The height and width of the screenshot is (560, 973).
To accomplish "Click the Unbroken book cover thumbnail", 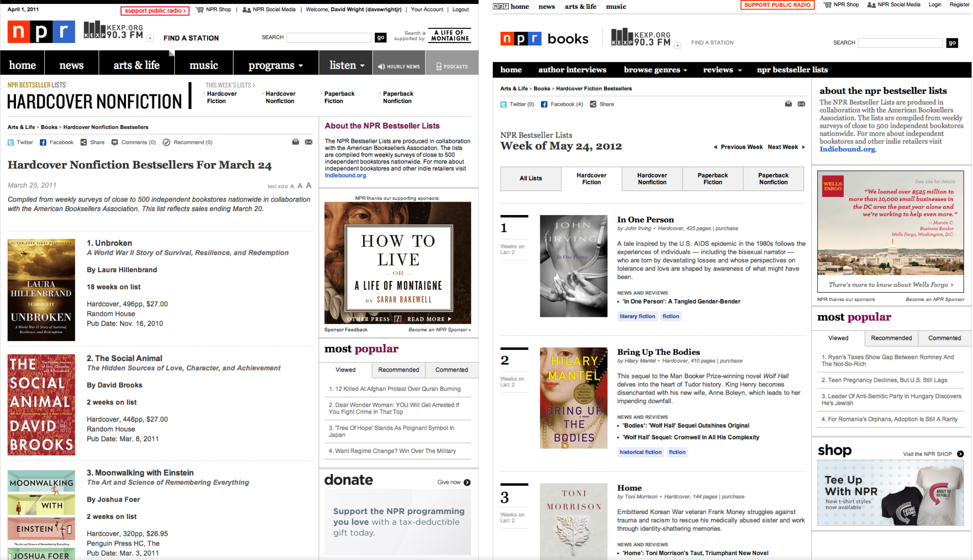I will pyautogui.click(x=41, y=290).
